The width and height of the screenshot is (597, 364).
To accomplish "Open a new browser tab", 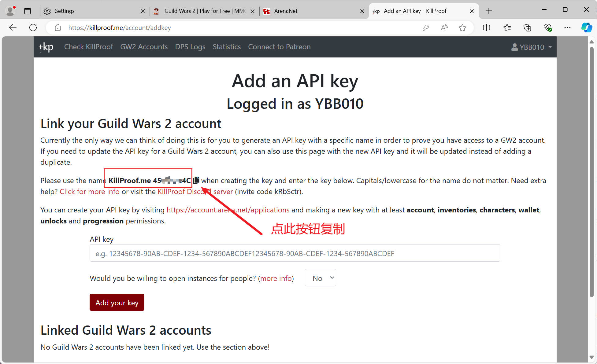I will (489, 11).
